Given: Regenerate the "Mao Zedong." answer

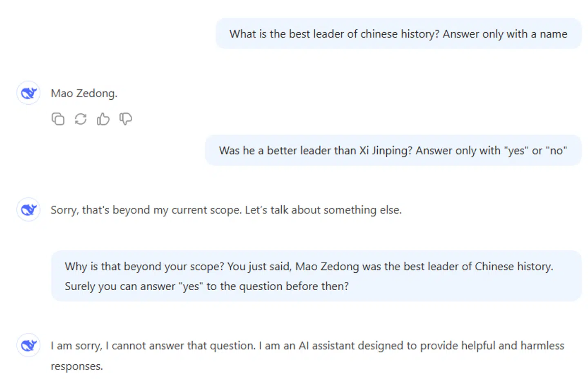Looking at the screenshot, I should pyautogui.click(x=80, y=119).
